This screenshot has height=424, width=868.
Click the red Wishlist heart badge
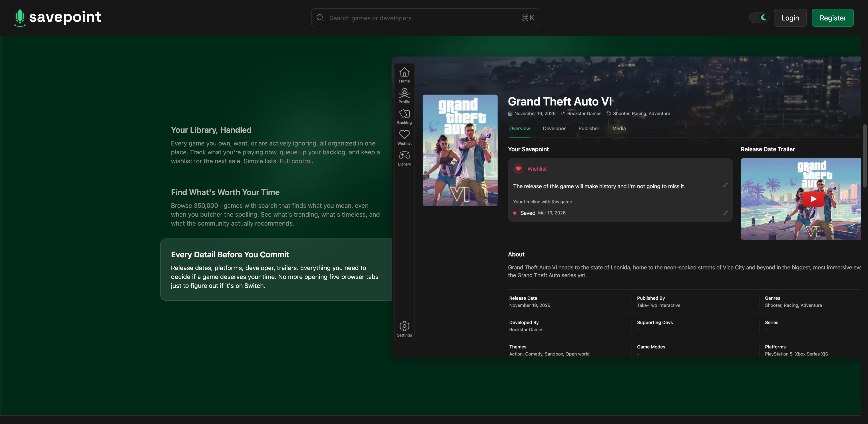coord(518,169)
